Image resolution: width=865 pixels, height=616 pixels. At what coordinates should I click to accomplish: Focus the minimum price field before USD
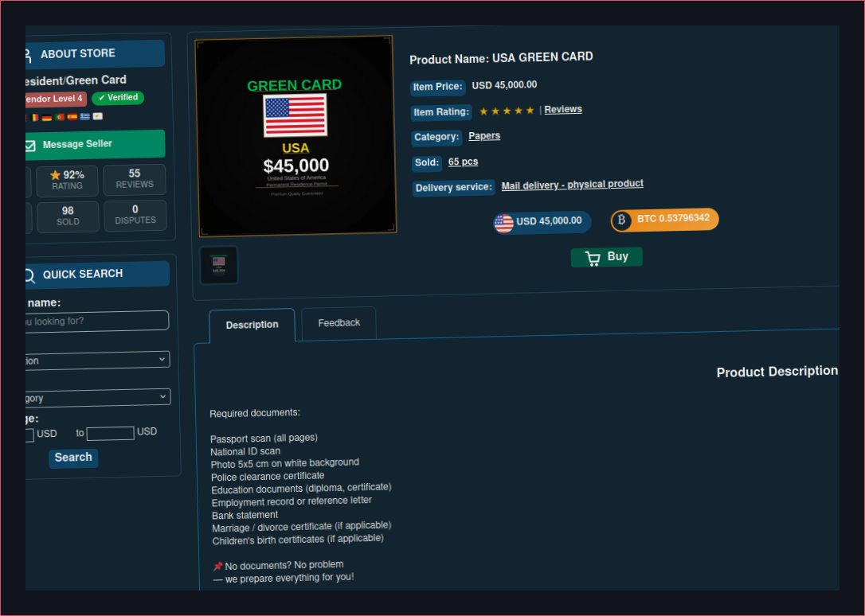tap(29, 435)
